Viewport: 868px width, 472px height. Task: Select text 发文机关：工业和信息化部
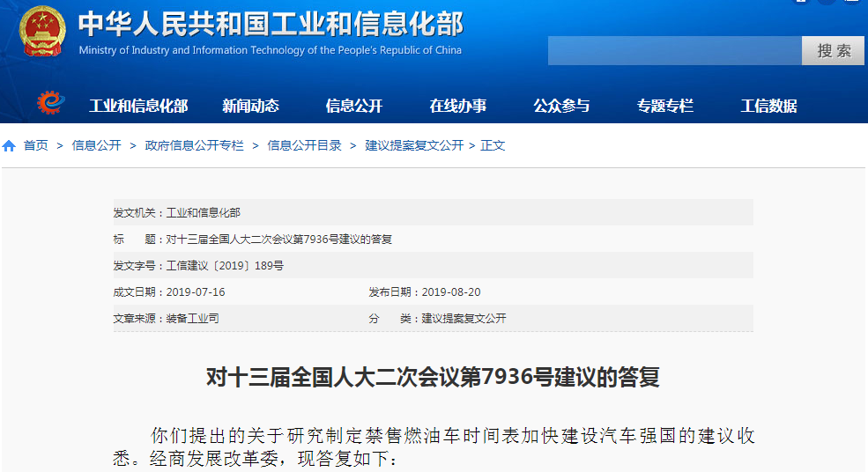pyautogui.click(x=177, y=212)
